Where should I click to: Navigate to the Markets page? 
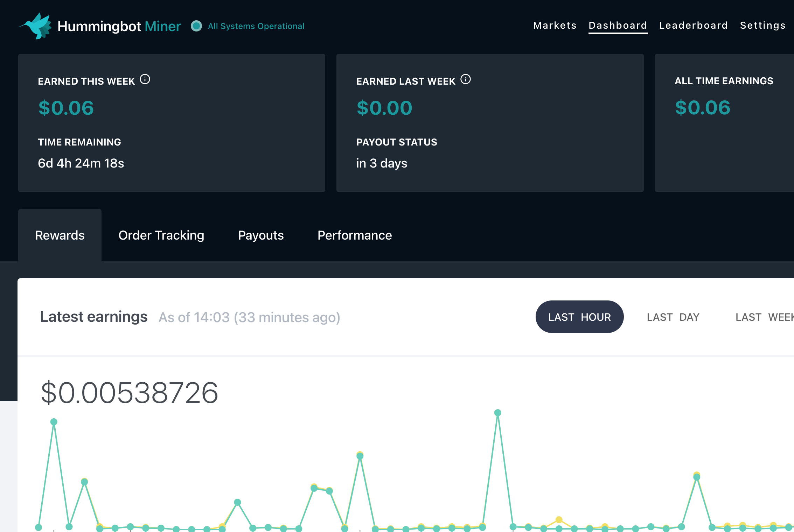555,25
